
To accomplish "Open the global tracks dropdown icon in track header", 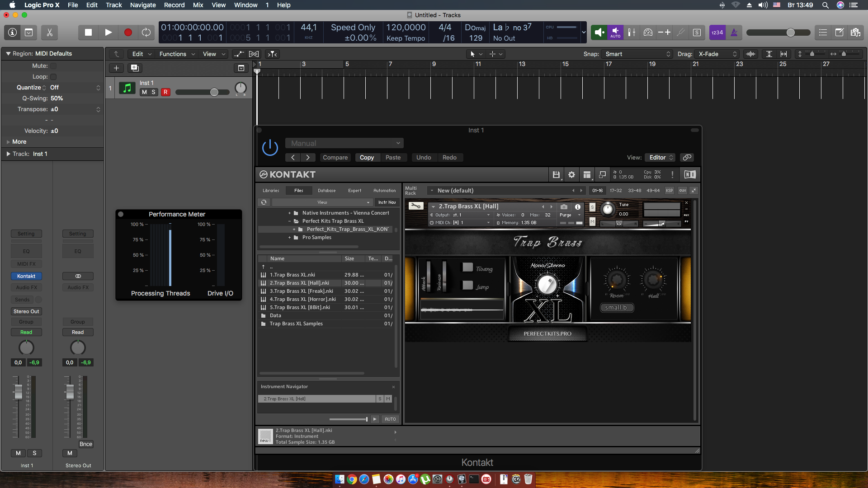I will (x=241, y=68).
